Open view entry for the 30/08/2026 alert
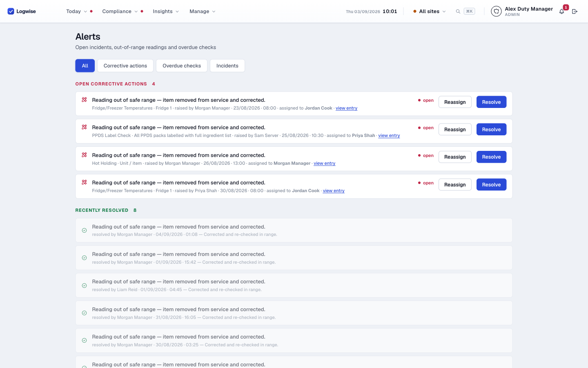This screenshot has height=368, width=588. 334,191
